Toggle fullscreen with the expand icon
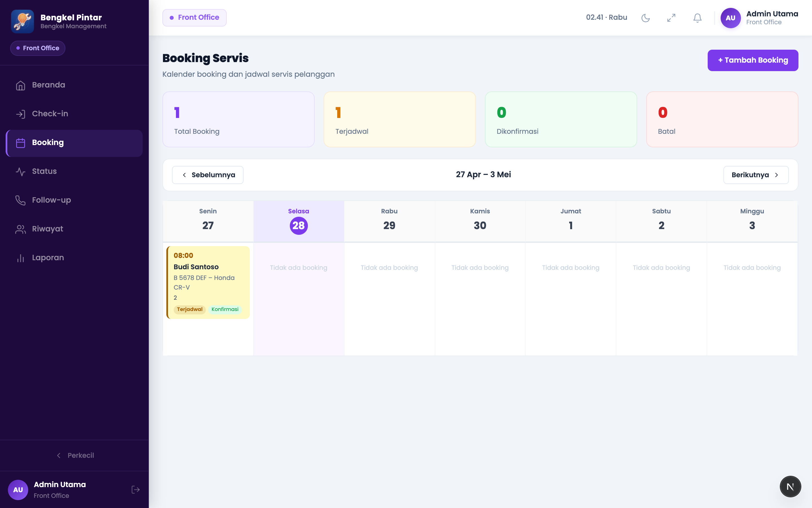This screenshot has height=508, width=812. [x=671, y=18]
